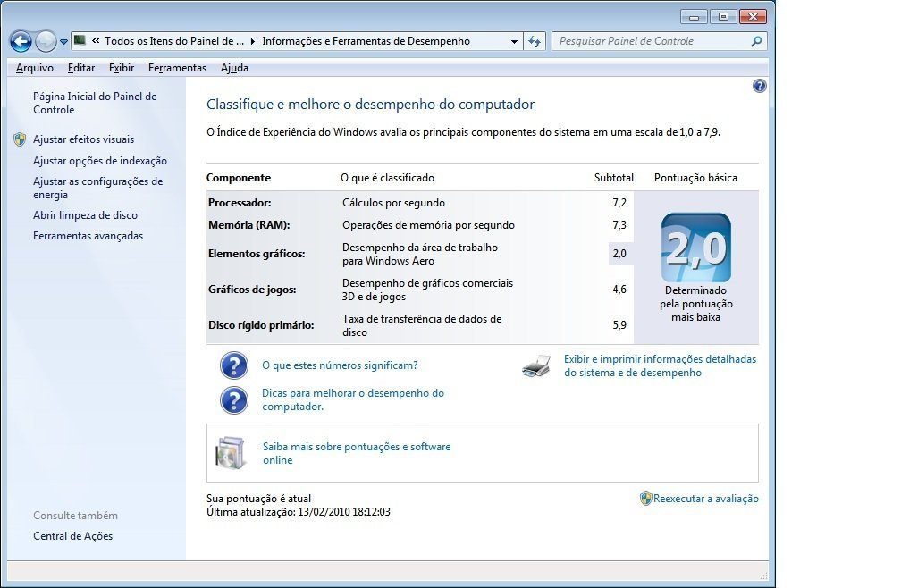Open Ajustar opções de indexação
Viewport: 901px width, 588px height.
coord(100,161)
